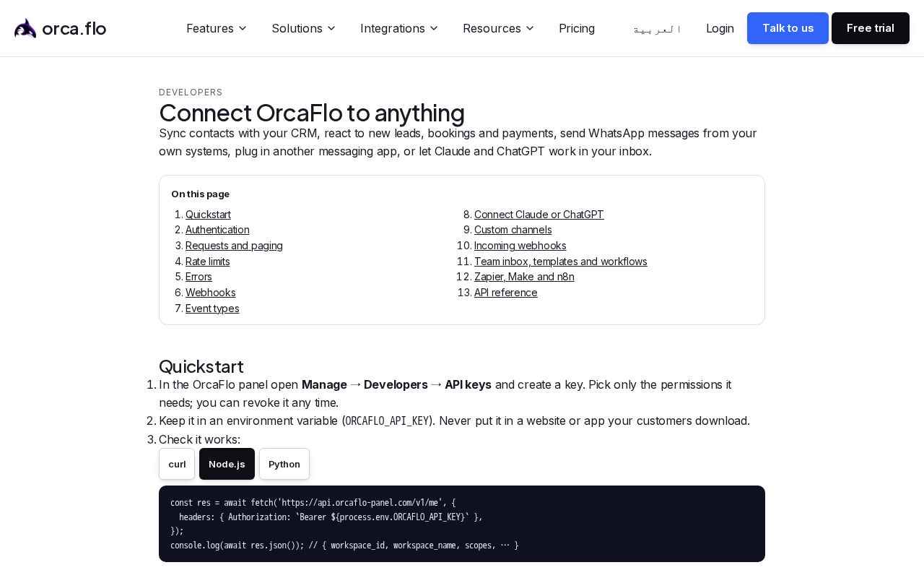Jump to Rate limits section

point(208,262)
